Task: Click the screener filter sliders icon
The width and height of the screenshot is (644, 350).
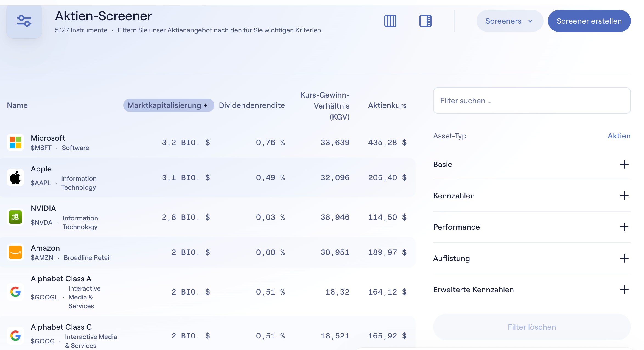Action: click(24, 21)
